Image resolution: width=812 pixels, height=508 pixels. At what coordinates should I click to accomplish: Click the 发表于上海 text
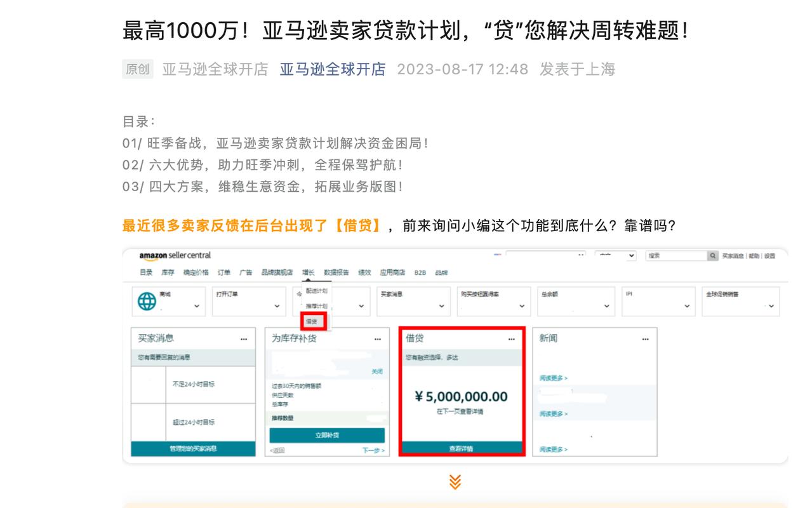point(577,69)
